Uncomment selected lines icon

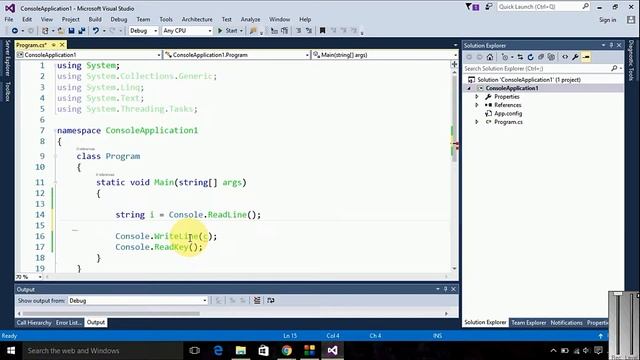[x=309, y=31]
